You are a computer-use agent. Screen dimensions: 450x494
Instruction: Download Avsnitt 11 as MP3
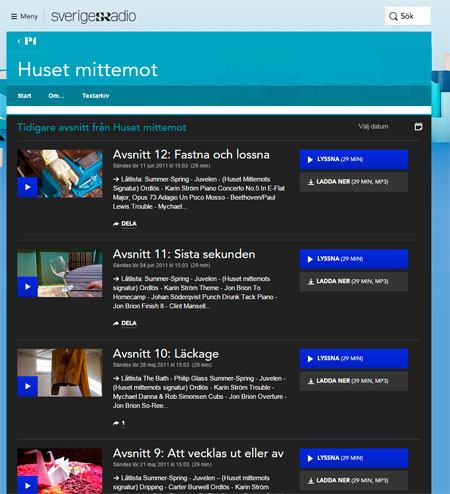[x=354, y=282]
